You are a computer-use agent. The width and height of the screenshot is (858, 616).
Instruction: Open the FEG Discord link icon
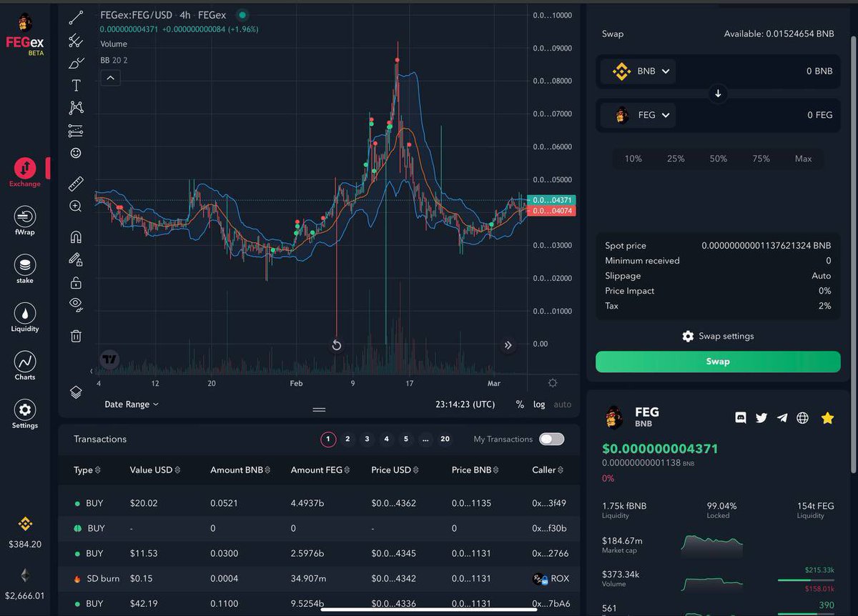741,418
